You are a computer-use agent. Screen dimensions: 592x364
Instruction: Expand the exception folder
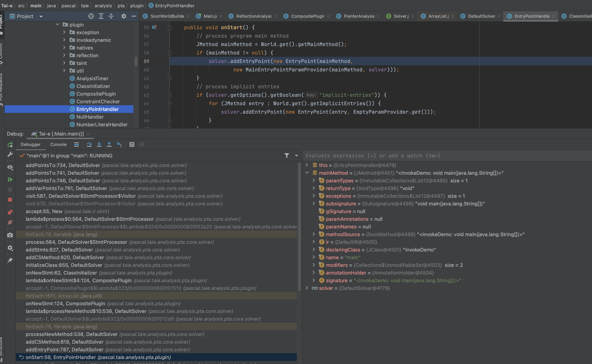click(64, 32)
